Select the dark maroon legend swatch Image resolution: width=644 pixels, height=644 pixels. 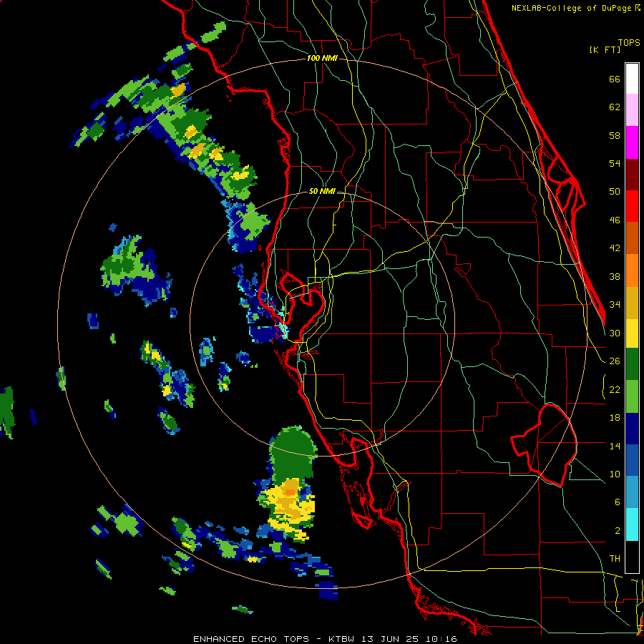click(x=632, y=175)
